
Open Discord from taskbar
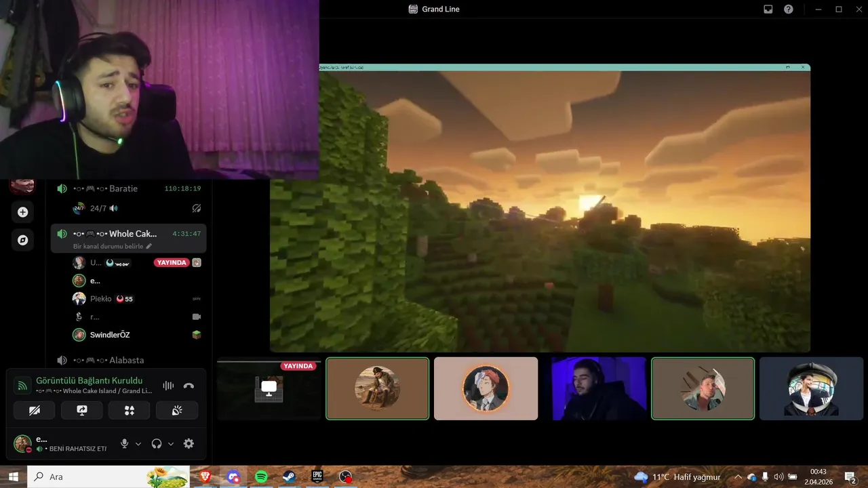coord(233,476)
